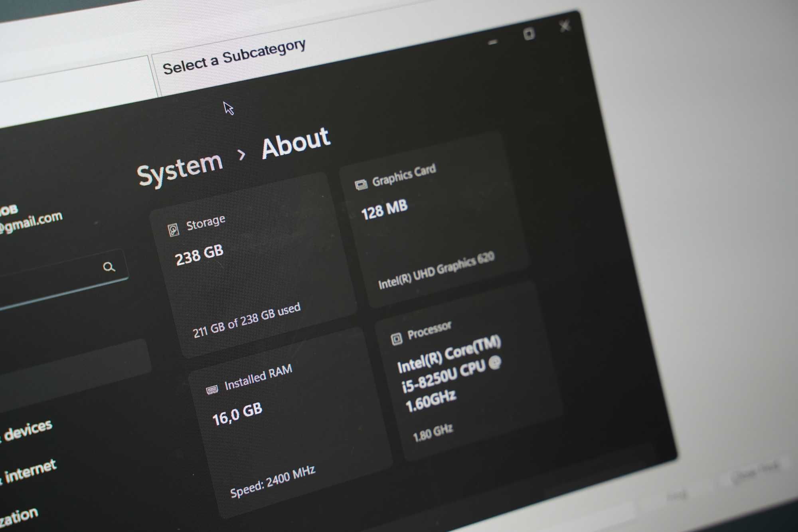Click the Storage drive icon
The height and width of the screenshot is (532, 798).
point(174,230)
